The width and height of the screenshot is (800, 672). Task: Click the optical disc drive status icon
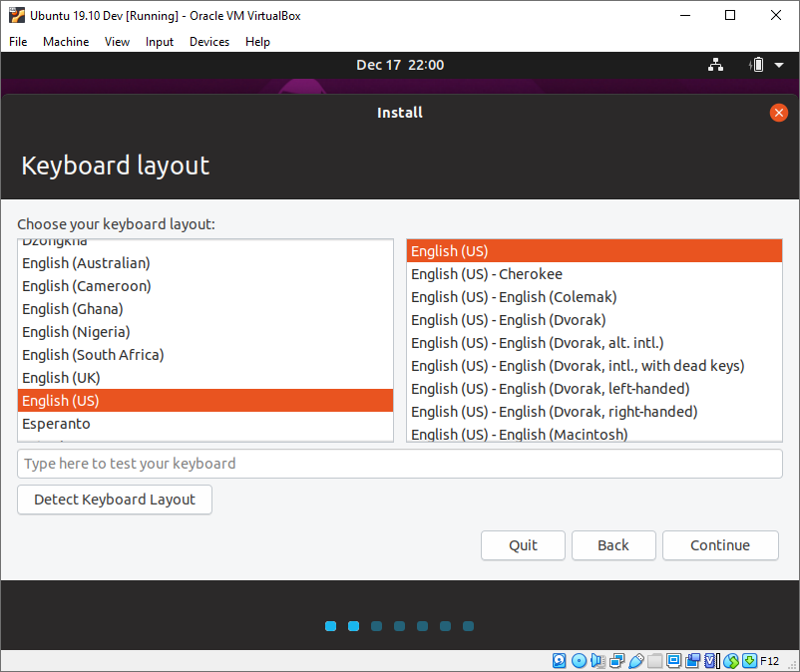pos(579,661)
